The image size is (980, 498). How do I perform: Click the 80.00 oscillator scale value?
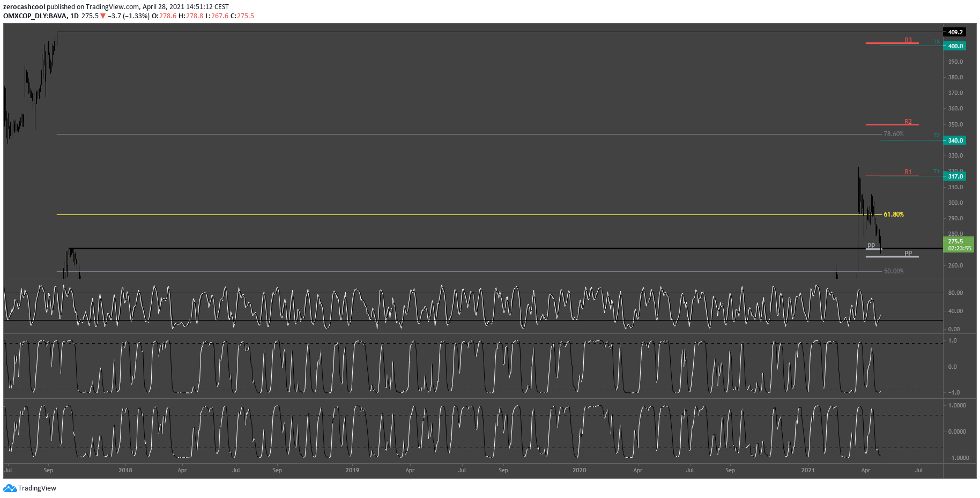point(955,293)
